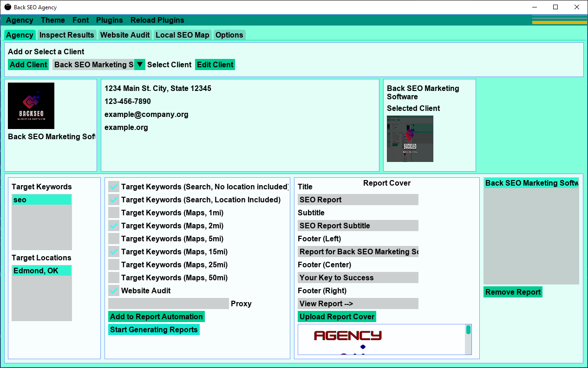The width and height of the screenshot is (588, 368).
Task: Open the client dropdown arrow
Action: (140, 65)
